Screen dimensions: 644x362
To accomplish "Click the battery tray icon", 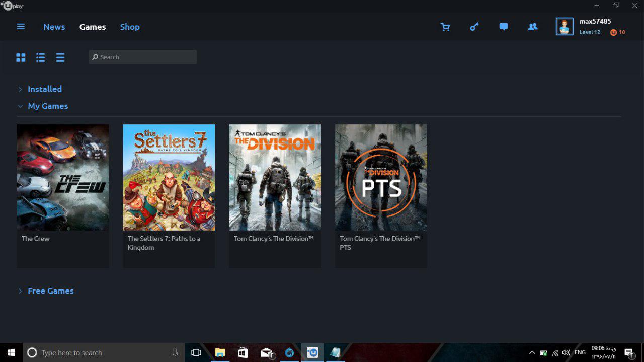I will click(x=543, y=352).
